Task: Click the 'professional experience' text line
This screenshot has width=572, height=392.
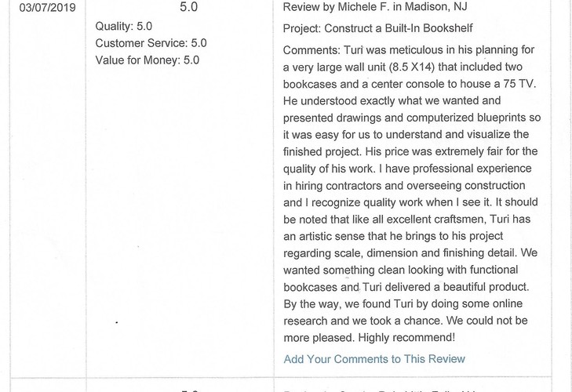Action: point(407,169)
